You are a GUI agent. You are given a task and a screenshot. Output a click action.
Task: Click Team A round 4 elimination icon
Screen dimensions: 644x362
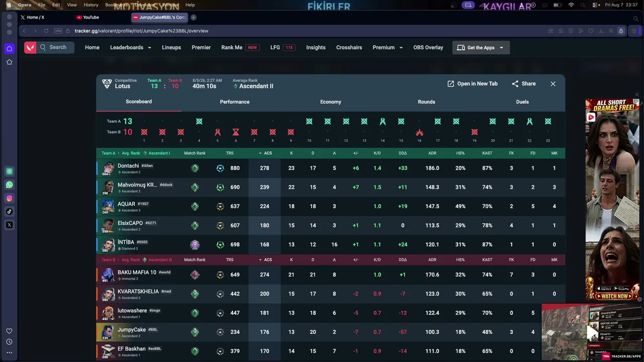[199, 121]
